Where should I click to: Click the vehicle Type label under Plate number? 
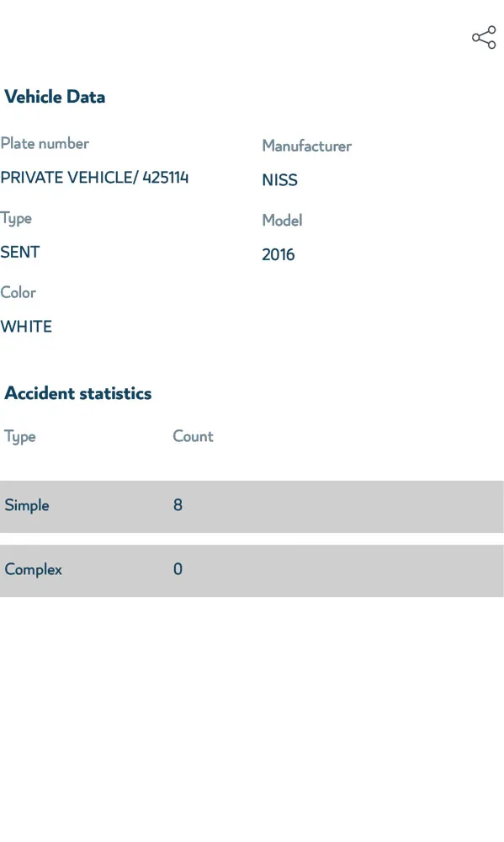(16, 219)
